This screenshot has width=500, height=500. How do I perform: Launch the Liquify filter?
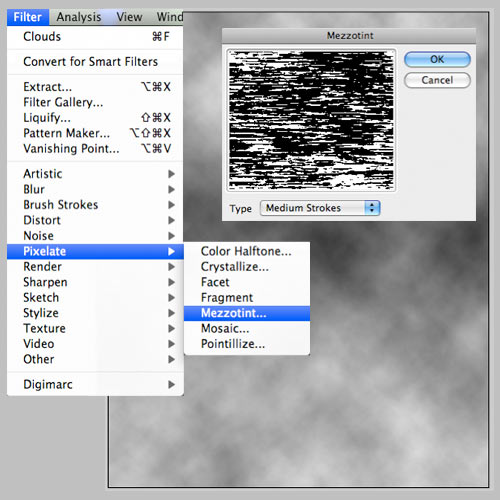coord(95,118)
